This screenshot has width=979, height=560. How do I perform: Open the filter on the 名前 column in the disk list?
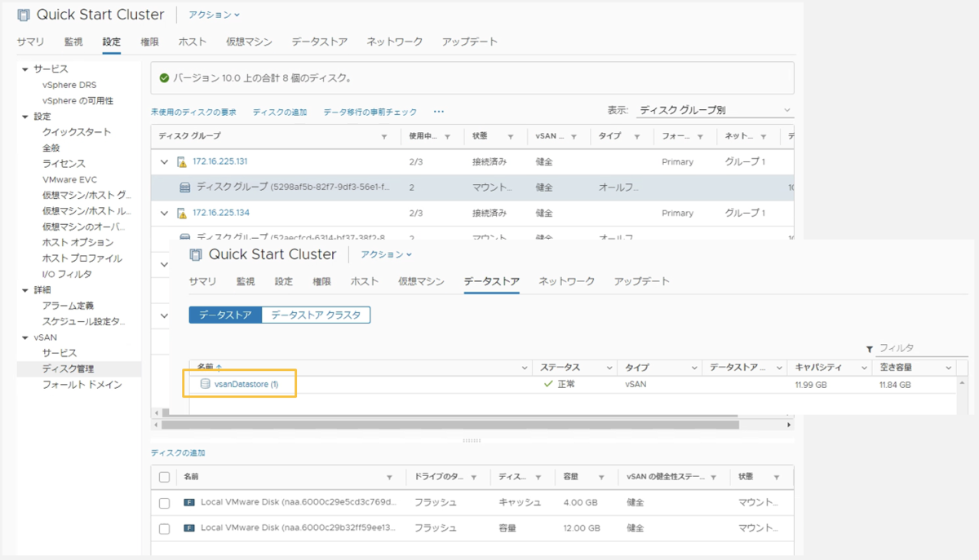[x=390, y=478]
